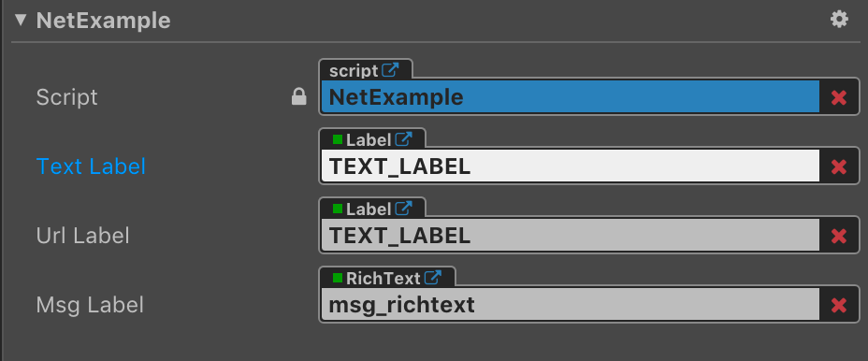This screenshot has height=361, width=868.
Task: Select the NetExample script field
Action: click(571, 97)
